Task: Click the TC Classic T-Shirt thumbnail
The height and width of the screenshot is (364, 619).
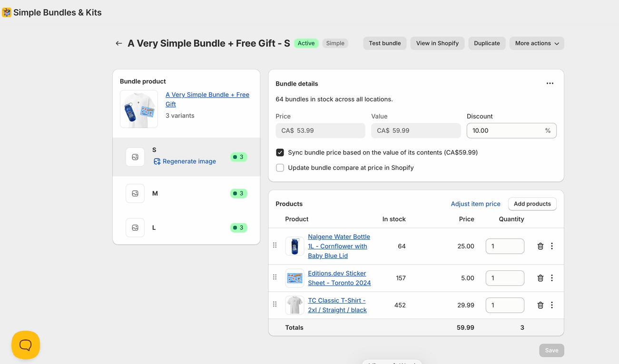Action: [x=295, y=305]
